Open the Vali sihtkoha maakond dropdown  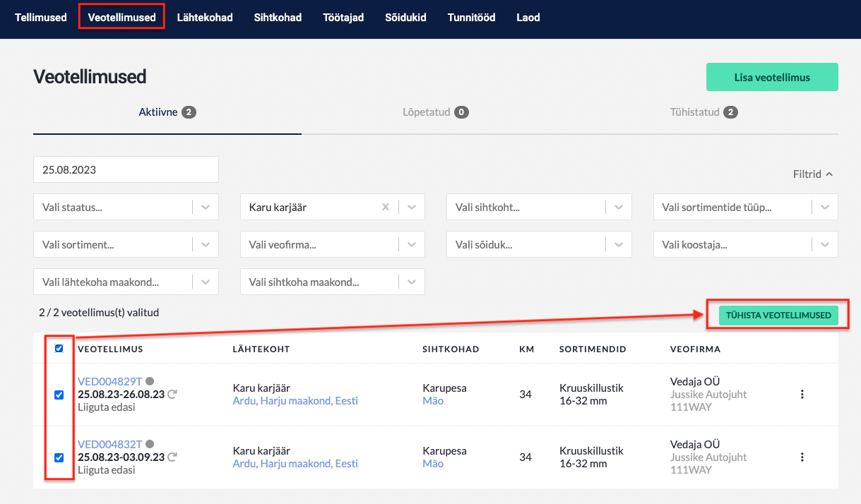(333, 282)
